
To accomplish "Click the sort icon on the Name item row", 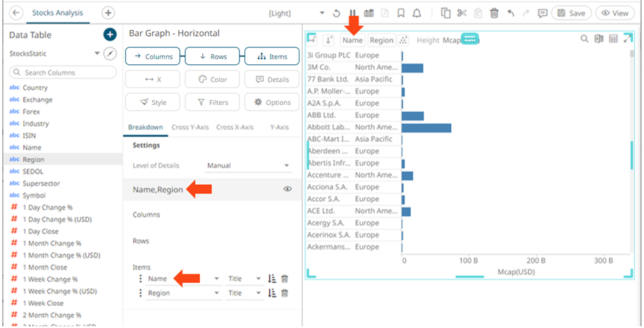I will coord(273,279).
